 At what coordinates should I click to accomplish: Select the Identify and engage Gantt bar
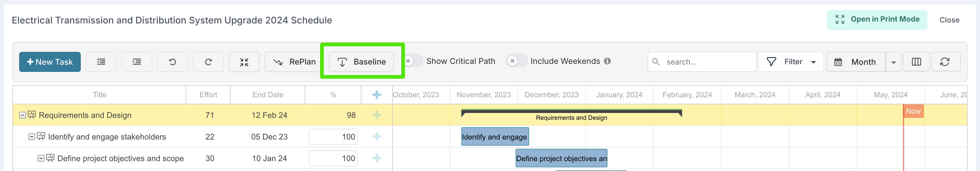point(495,137)
